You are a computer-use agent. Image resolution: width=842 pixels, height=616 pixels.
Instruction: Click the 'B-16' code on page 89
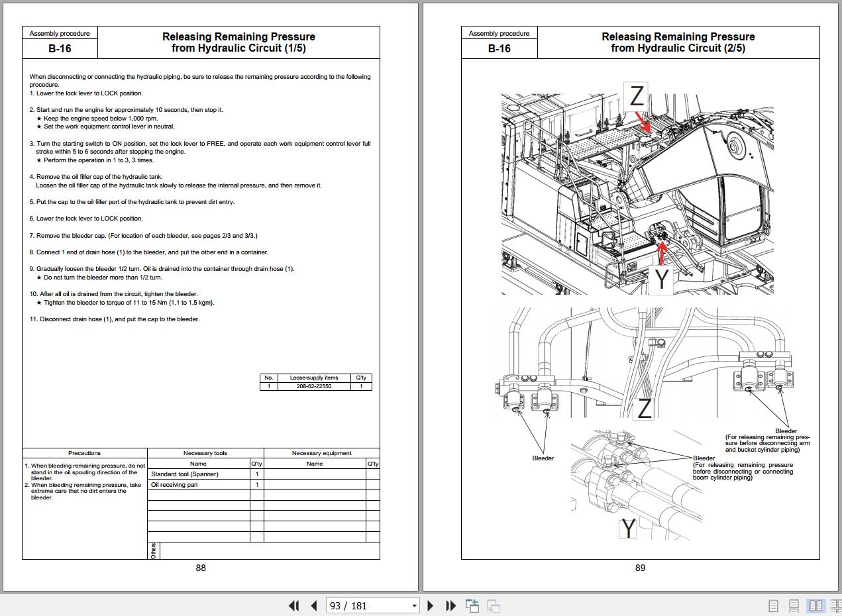coord(500,48)
